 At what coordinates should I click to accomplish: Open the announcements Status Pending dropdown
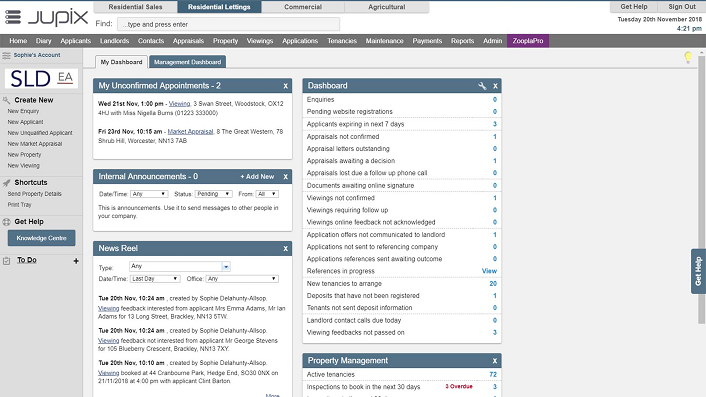pos(213,194)
